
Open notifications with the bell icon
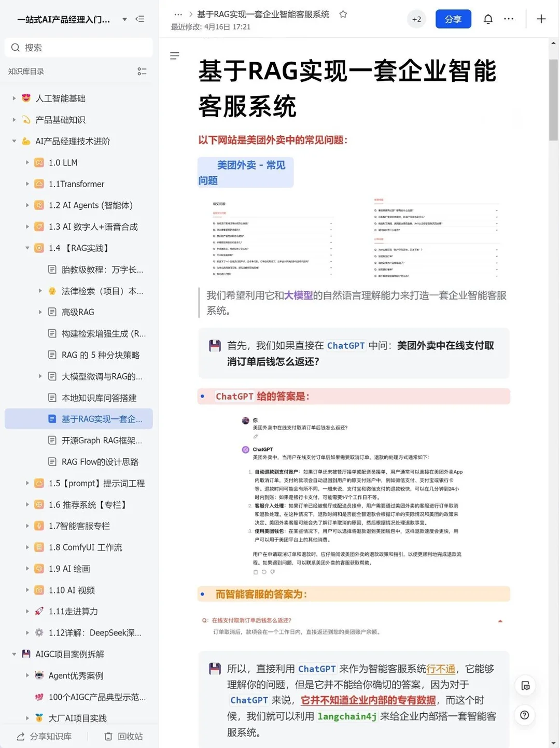point(488,19)
